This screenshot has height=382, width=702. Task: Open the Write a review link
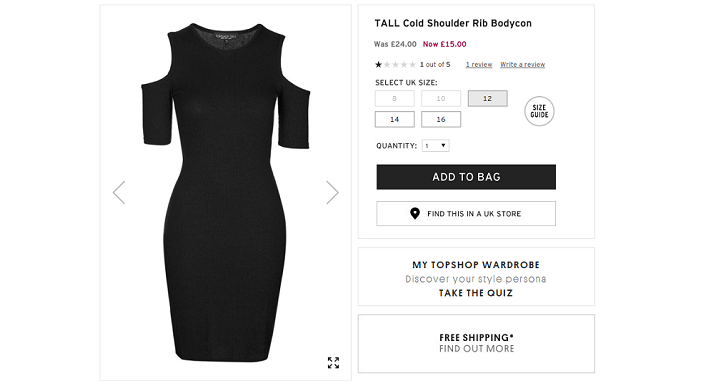click(x=522, y=64)
